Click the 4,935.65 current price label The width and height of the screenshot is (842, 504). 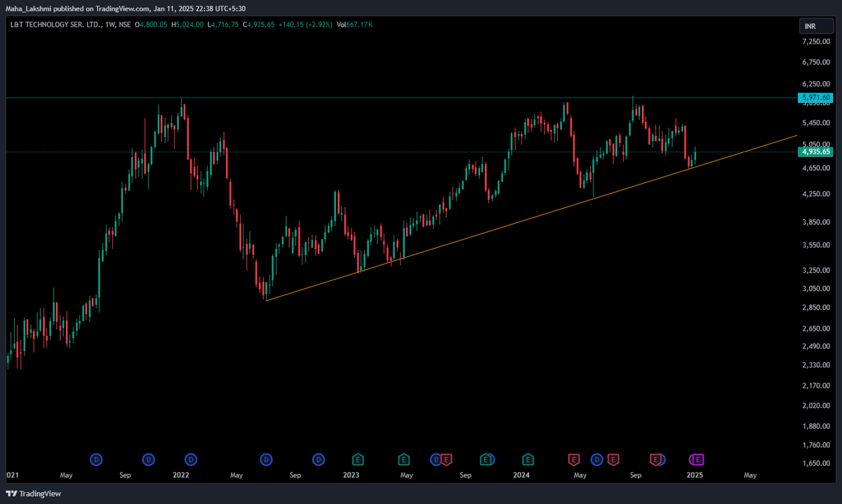[x=815, y=151]
